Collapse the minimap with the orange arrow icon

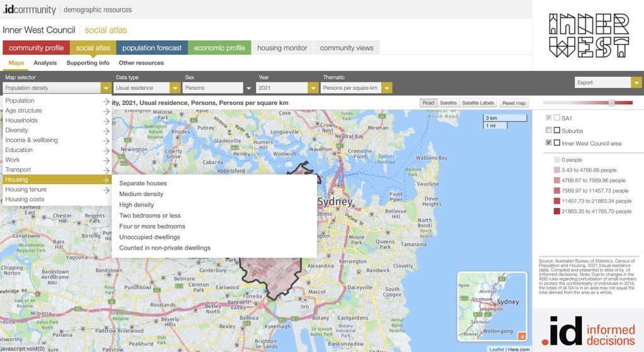click(521, 336)
